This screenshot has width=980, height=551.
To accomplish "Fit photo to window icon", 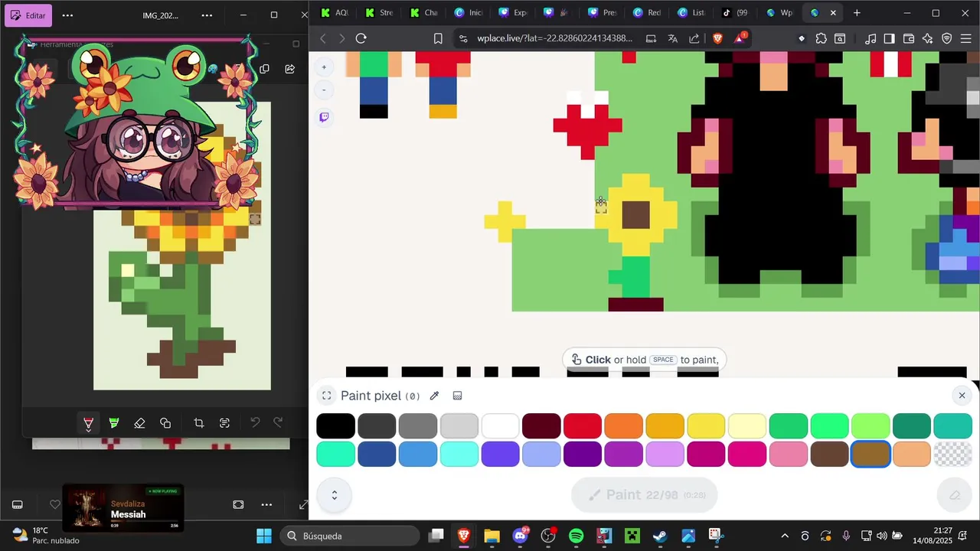I will point(238,505).
